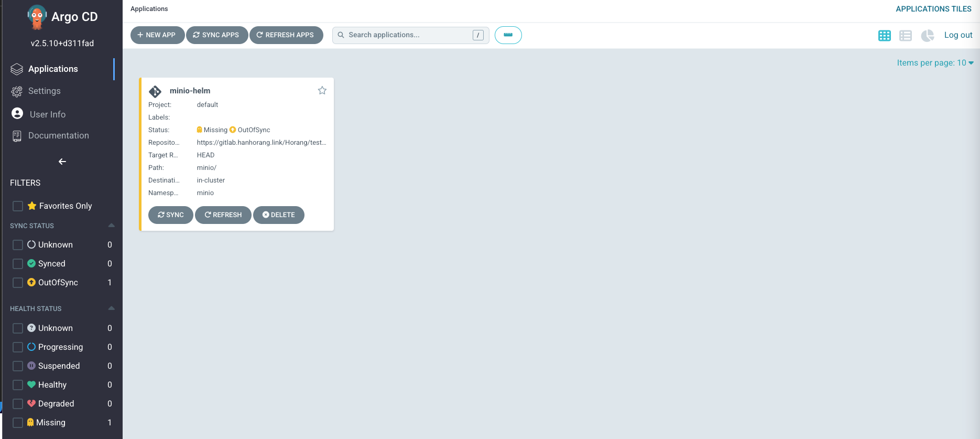Switch to list view
The width and height of the screenshot is (980, 439).
(905, 35)
